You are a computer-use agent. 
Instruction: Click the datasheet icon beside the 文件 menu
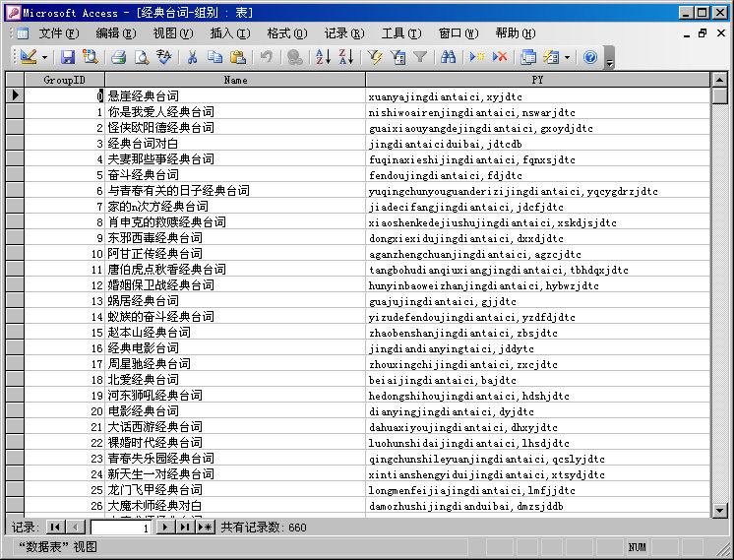tap(22, 33)
